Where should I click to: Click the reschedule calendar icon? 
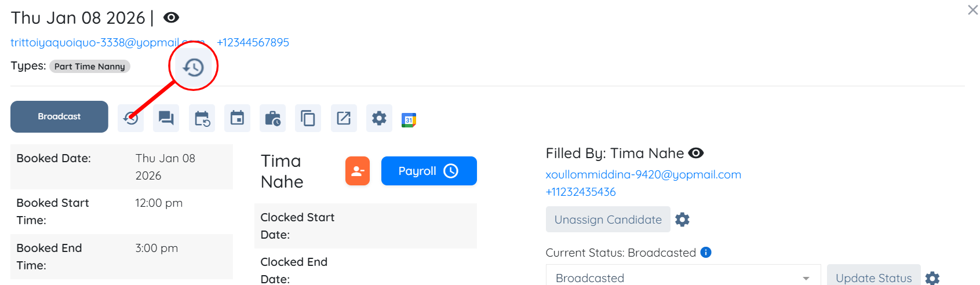pos(202,119)
